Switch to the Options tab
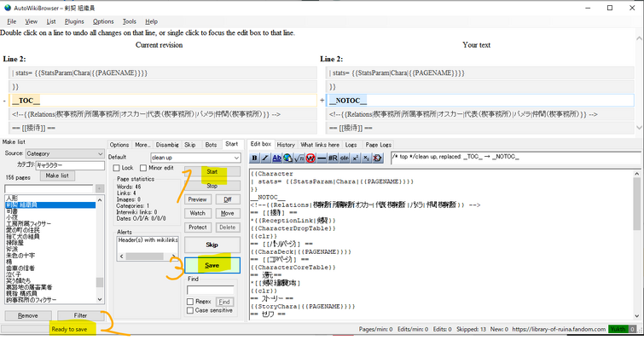Image resolution: width=644 pixels, height=340 pixels. 119,145
